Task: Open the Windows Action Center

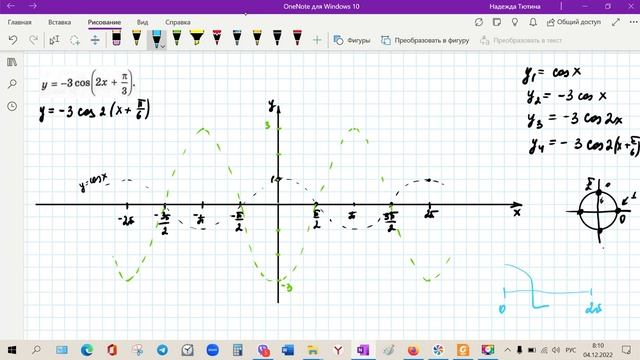Action: (x=626, y=350)
